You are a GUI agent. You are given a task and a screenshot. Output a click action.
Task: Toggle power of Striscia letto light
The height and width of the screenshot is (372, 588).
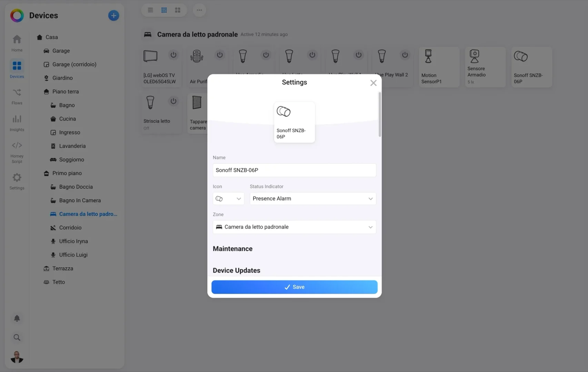point(173,101)
